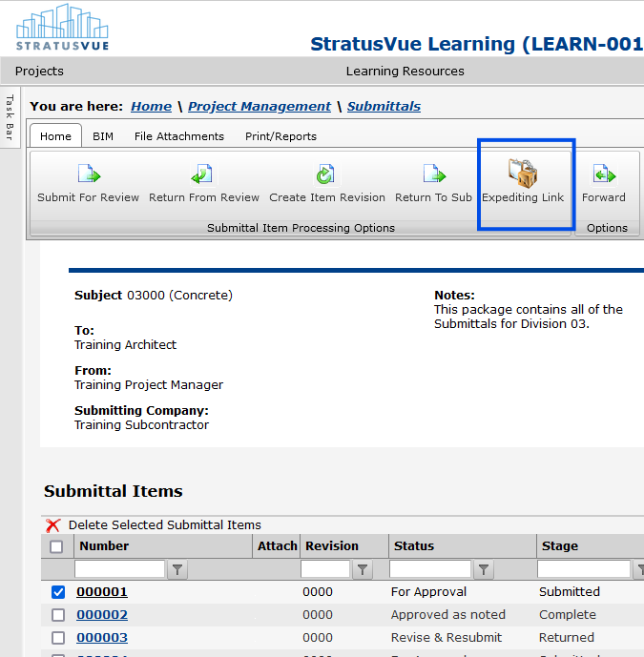Open the Learning Resources menu
The height and width of the screenshot is (657, 644).
405,72
